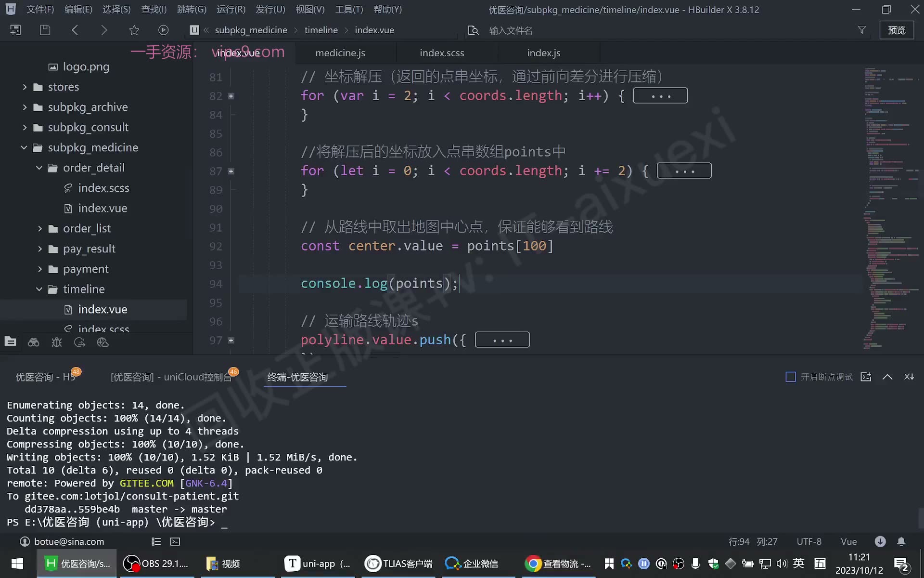Viewport: 924px width, 578px height.
Task: Expand the order_list folder
Action: pos(40,228)
